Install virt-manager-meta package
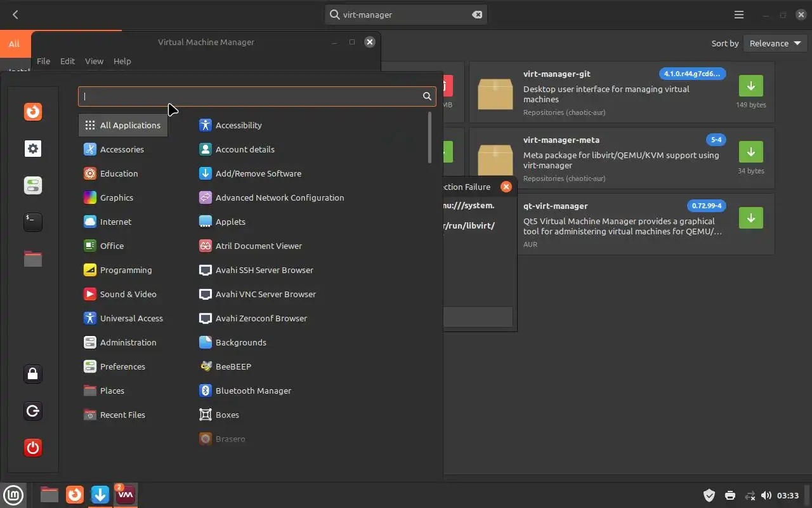812x508 pixels. pos(750,152)
